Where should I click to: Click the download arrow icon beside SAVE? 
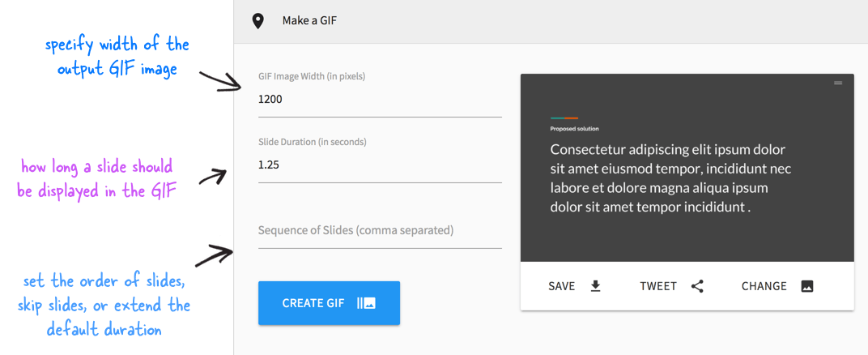click(x=595, y=286)
